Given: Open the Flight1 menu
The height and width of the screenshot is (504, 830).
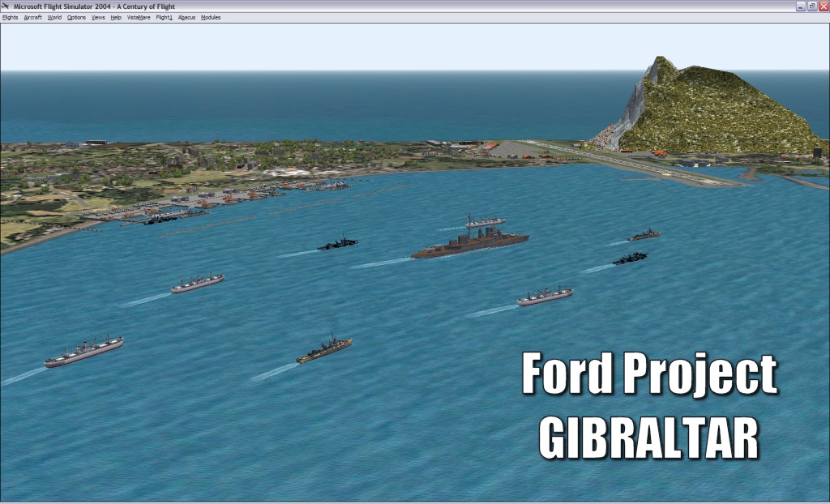Looking at the screenshot, I should tap(164, 18).
